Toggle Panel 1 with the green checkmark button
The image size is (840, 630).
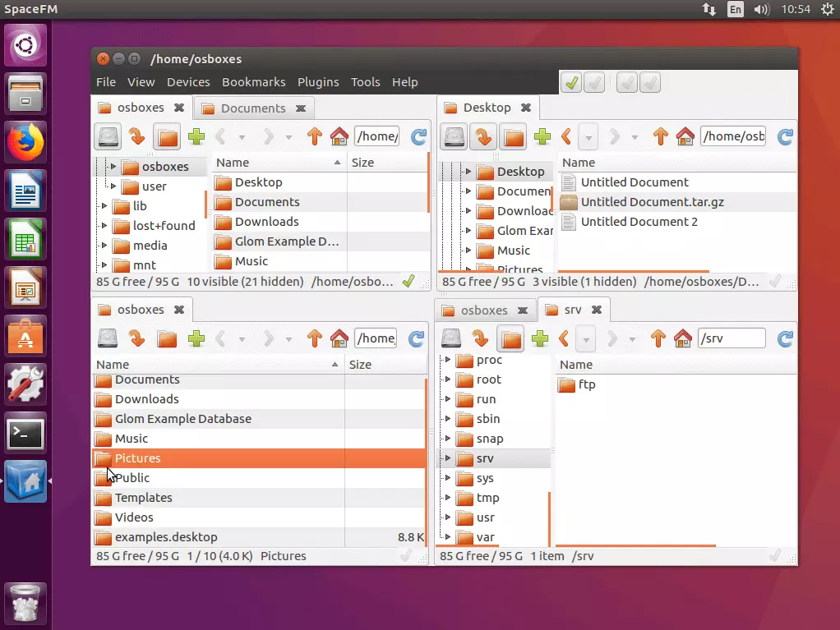pyautogui.click(x=571, y=82)
